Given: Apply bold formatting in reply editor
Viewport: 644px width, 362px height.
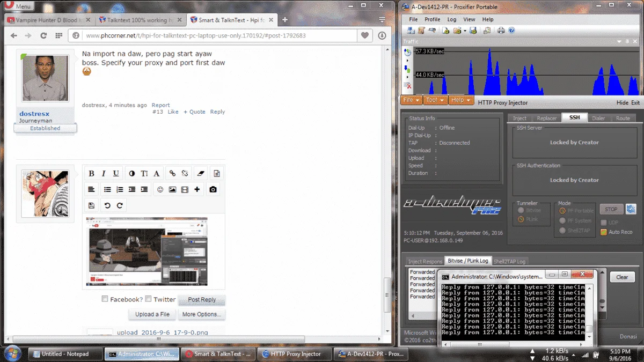Looking at the screenshot, I should tap(91, 174).
